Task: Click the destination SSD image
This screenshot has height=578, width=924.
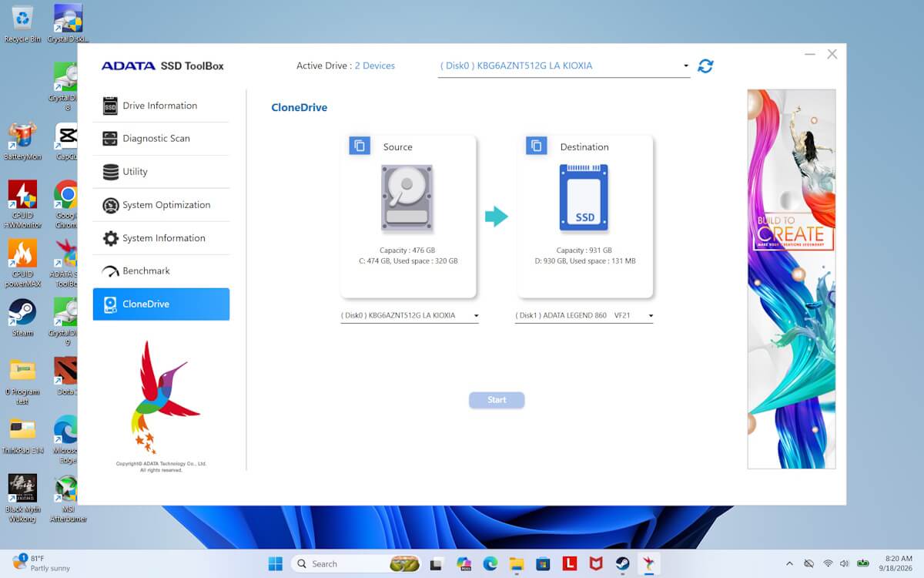Action: 584,198
